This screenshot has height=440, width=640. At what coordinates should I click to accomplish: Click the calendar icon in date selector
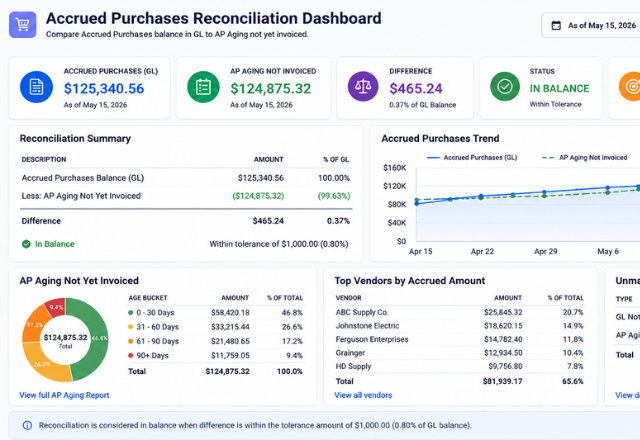click(556, 25)
